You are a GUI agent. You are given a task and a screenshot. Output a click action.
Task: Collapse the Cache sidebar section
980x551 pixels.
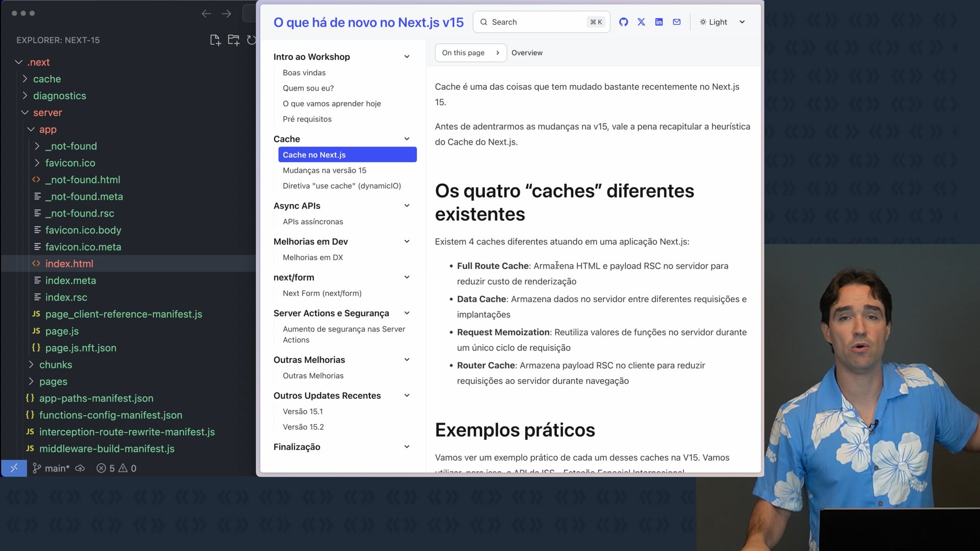click(407, 139)
